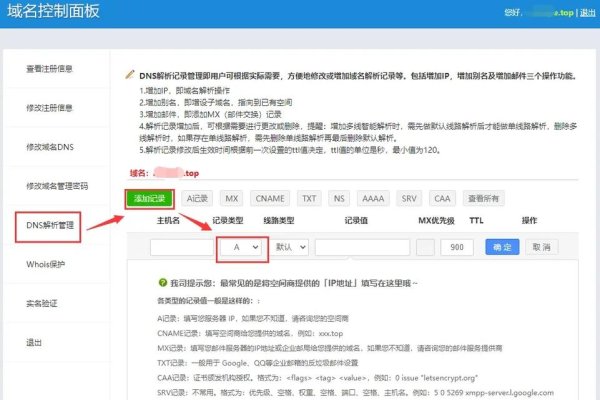Select 修改域名DNS sidebar item

coord(50,147)
